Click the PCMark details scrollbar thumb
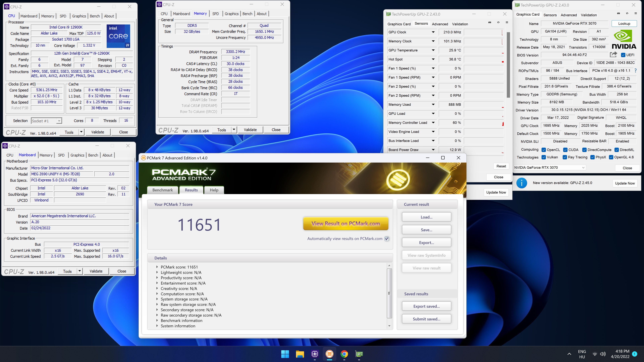 pyautogui.click(x=389, y=293)
